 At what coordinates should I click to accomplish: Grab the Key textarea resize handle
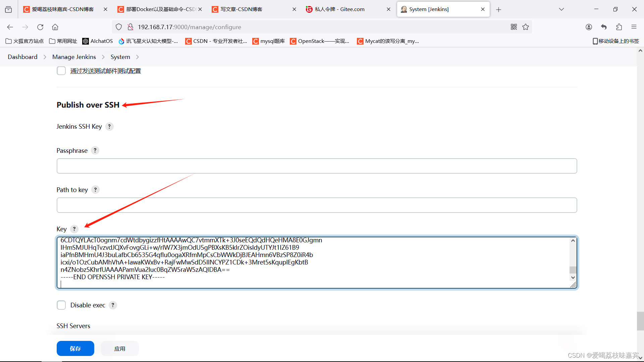(573, 285)
